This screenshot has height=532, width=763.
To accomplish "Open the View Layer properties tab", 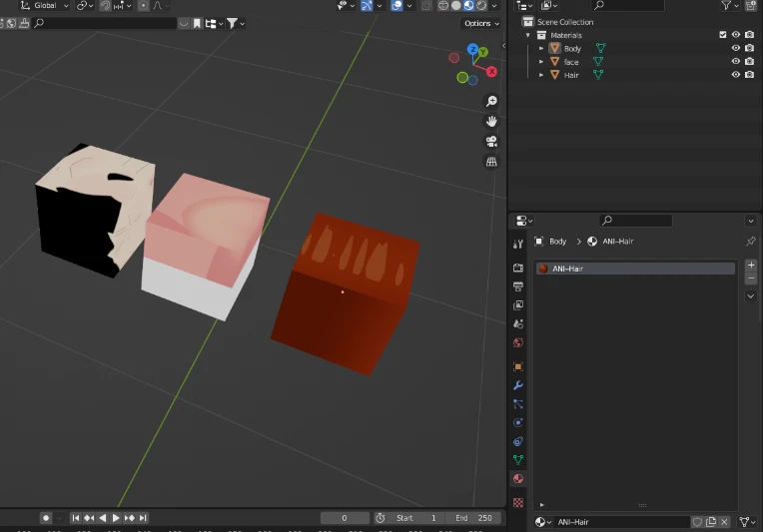I will pos(518,305).
